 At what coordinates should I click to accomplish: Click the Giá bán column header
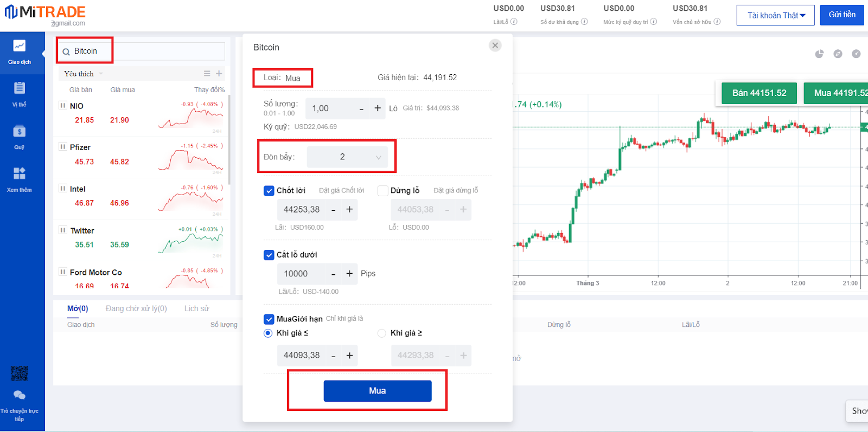pos(81,90)
